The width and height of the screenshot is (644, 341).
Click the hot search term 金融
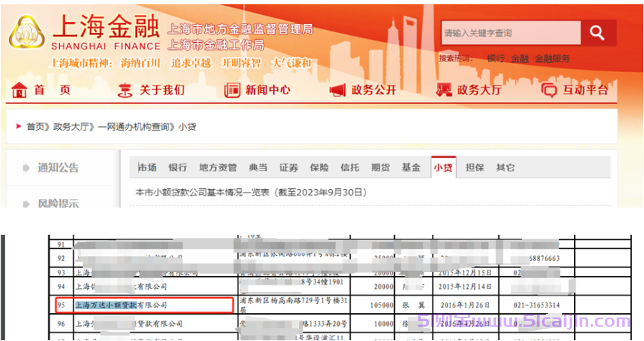click(x=520, y=58)
